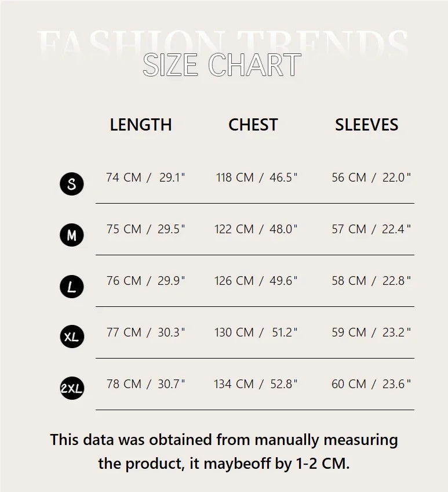Select the 60 CM / 23.6" sleeves value

[371, 384]
